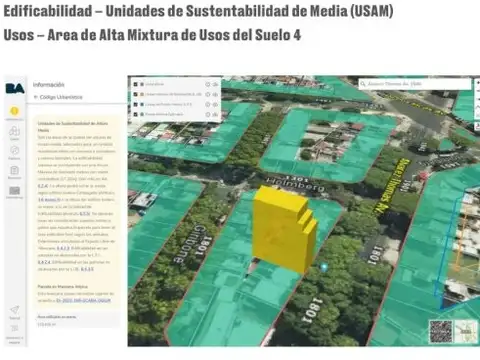Click the gray swatch of first layer
Viewport: 480px width, 360px height.
(x=142, y=84)
